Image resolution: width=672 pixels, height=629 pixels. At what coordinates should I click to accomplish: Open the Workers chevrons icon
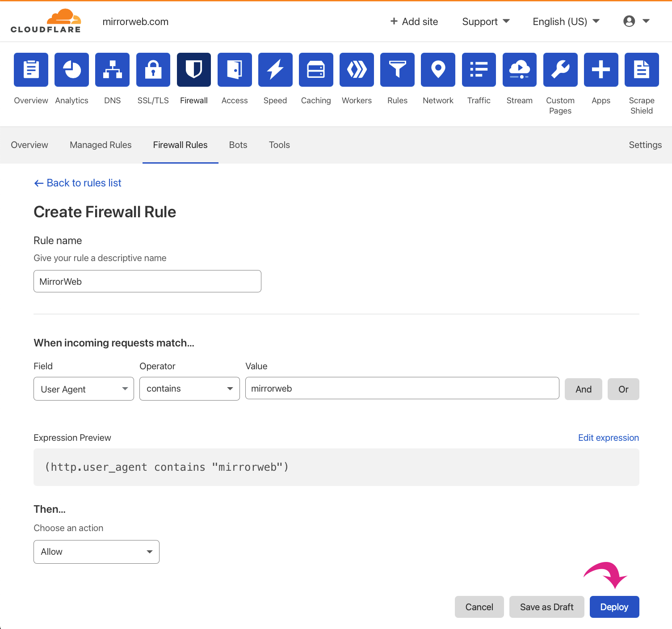(x=357, y=70)
